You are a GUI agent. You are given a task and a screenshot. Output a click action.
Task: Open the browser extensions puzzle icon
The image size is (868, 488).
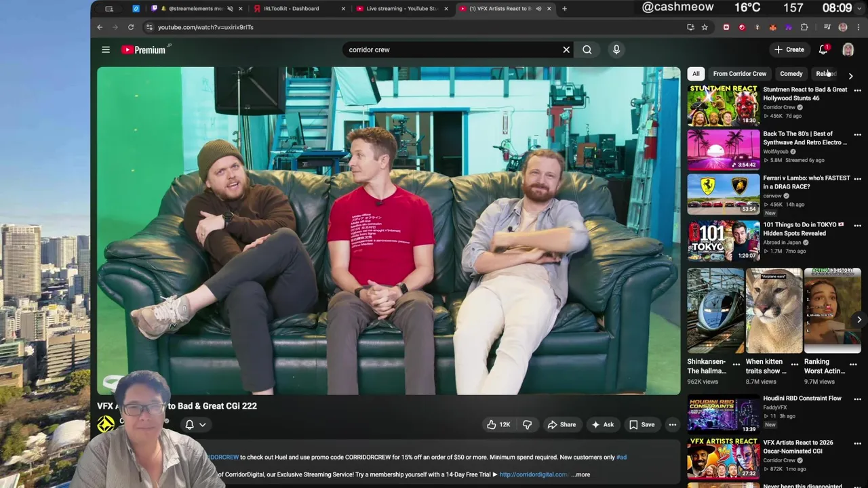pos(804,27)
